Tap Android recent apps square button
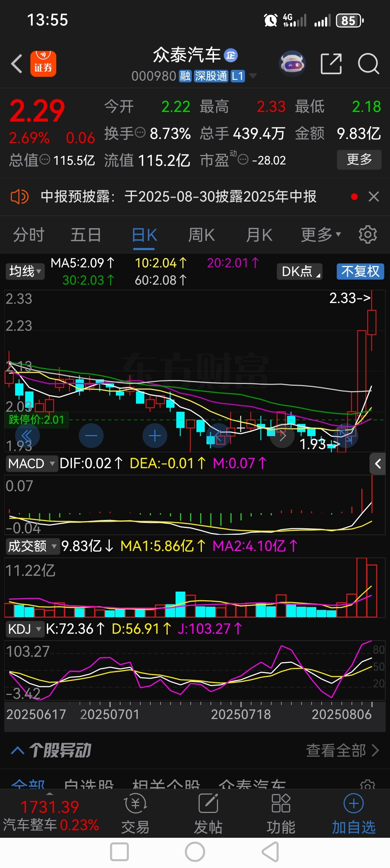 (119, 852)
